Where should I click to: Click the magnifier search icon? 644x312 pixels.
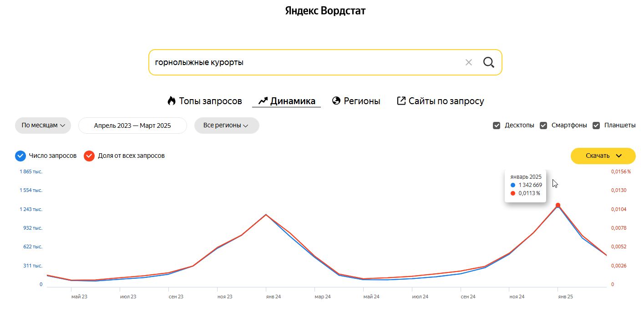coord(488,62)
